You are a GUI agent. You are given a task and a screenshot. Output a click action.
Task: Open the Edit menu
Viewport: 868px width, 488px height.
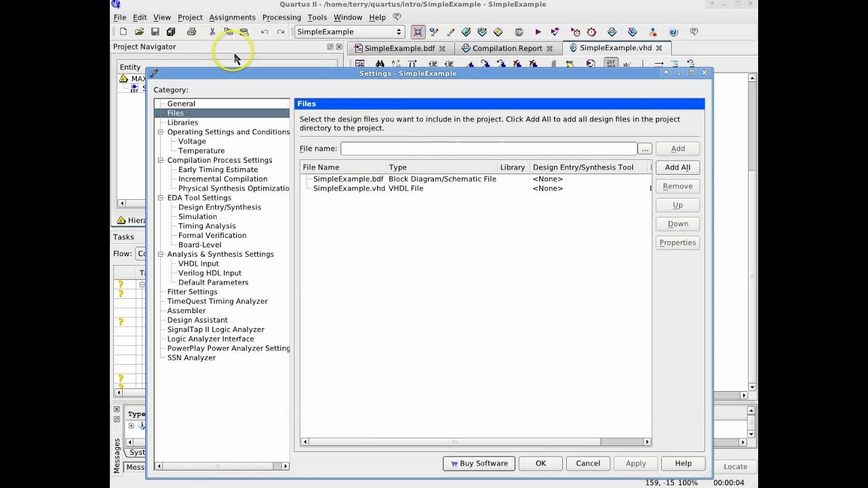(140, 17)
